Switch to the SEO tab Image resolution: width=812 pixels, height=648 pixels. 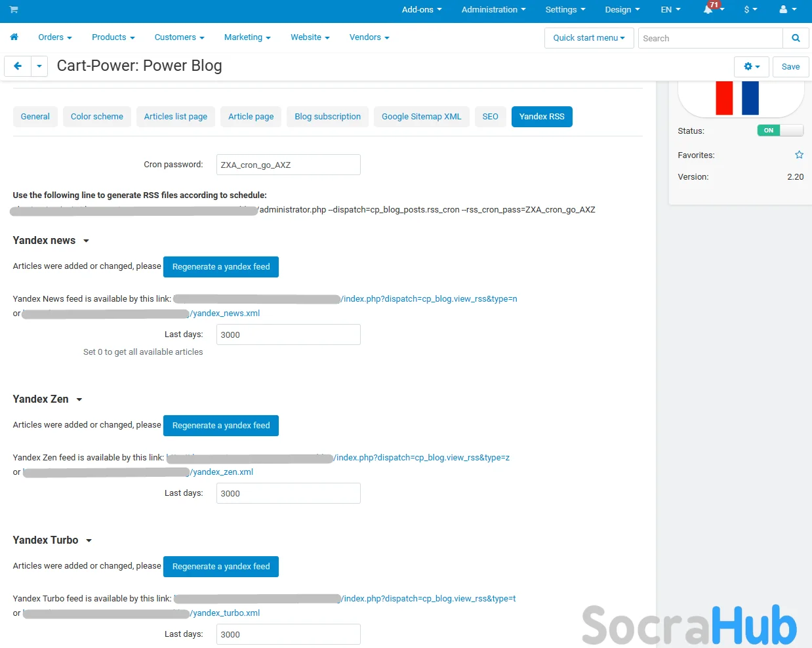(491, 117)
